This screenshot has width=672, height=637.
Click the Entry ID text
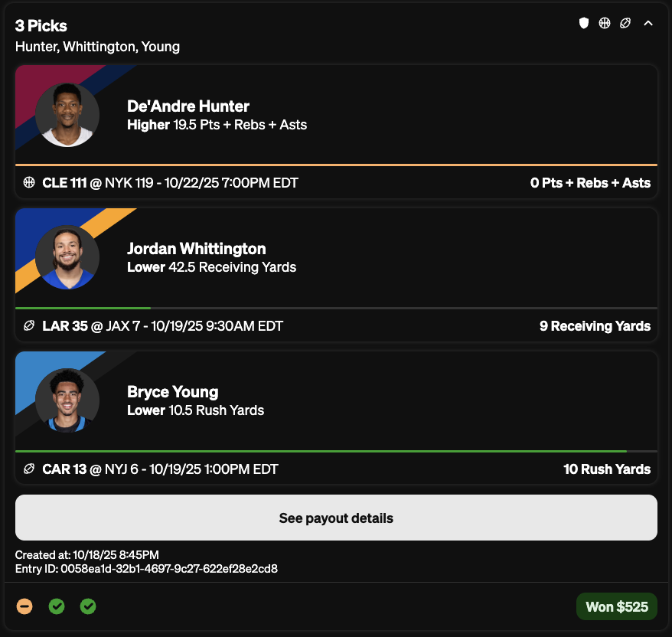click(x=146, y=569)
